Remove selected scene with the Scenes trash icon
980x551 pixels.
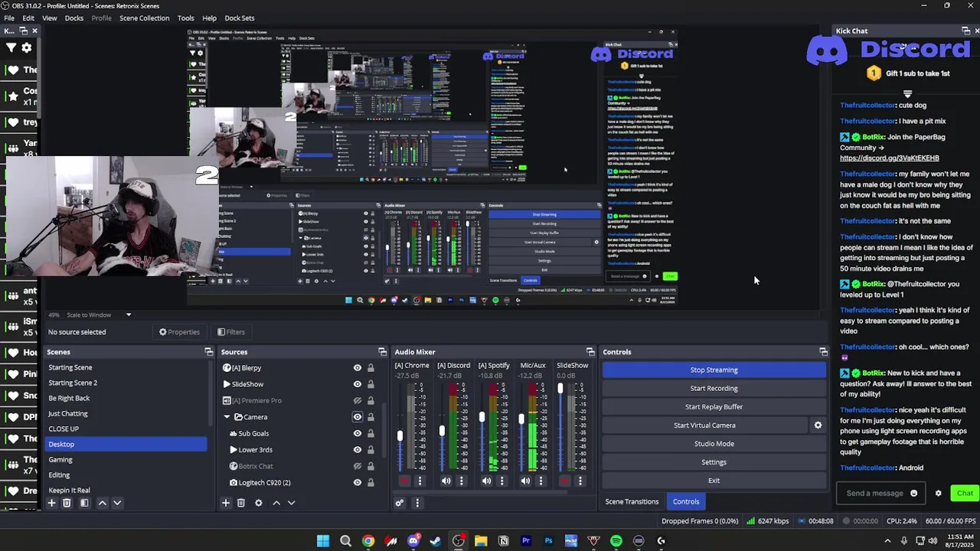pyautogui.click(x=67, y=503)
